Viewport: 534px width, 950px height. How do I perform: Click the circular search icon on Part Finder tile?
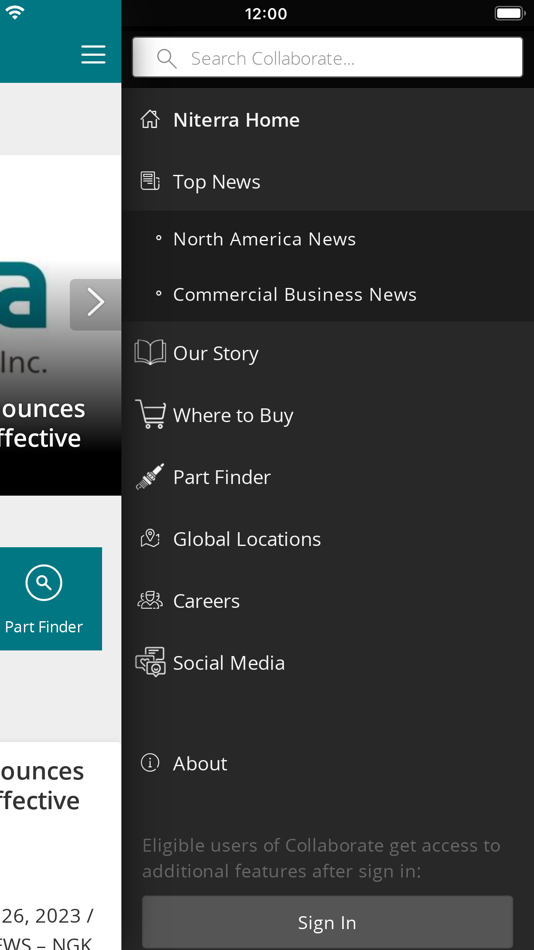[x=44, y=582]
